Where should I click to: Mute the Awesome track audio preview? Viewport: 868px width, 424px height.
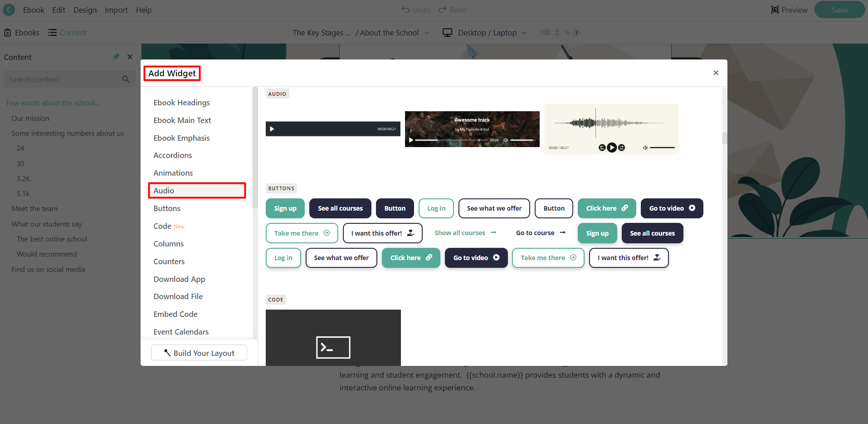pyautogui.click(x=505, y=140)
